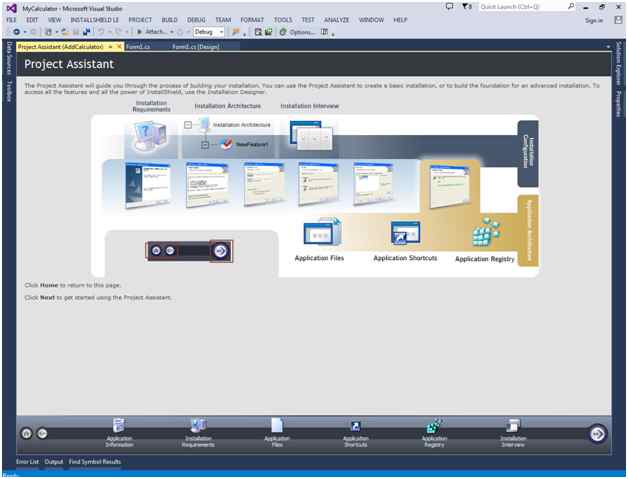Open the TEAM menu

[223, 20]
